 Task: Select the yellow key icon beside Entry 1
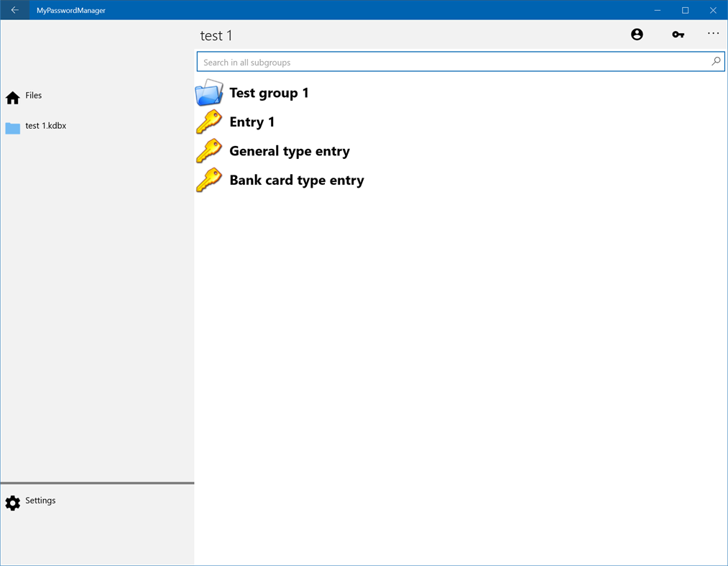[208, 122]
